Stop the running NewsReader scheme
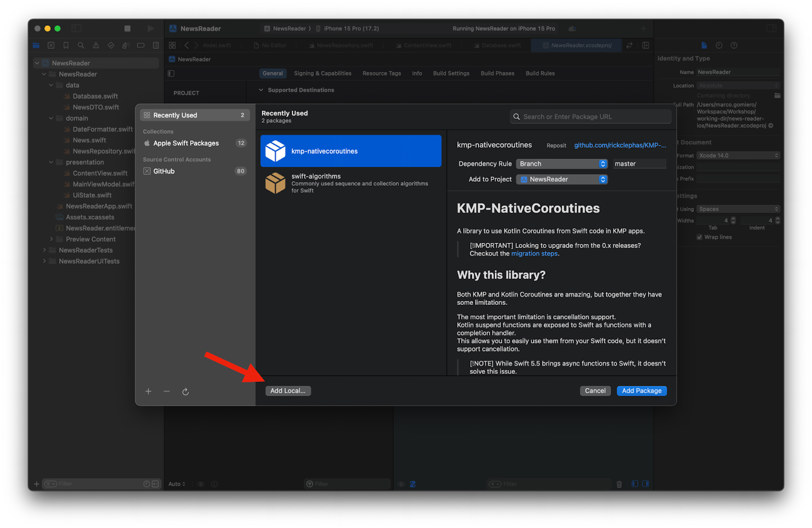The width and height of the screenshot is (812, 528). (127, 28)
